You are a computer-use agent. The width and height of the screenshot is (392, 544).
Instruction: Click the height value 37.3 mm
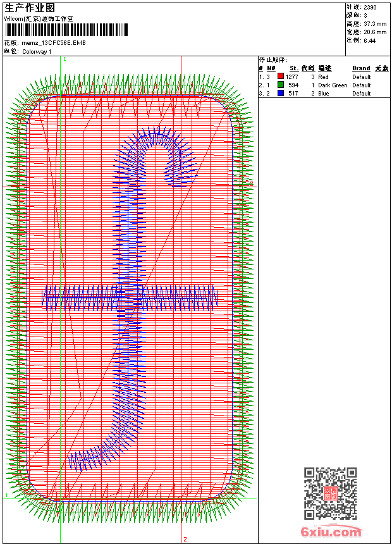(375, 24)
